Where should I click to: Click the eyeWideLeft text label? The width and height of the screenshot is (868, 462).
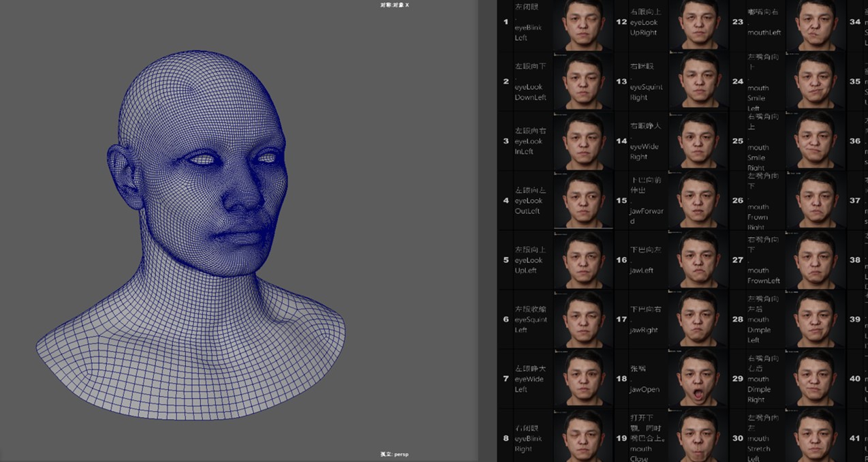click(x=530, y=379)
